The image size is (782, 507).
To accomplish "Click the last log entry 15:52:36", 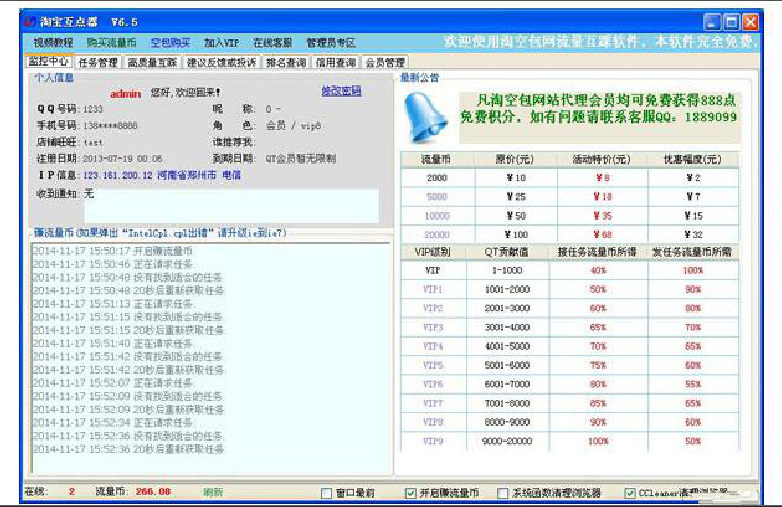I will [129, 449].
